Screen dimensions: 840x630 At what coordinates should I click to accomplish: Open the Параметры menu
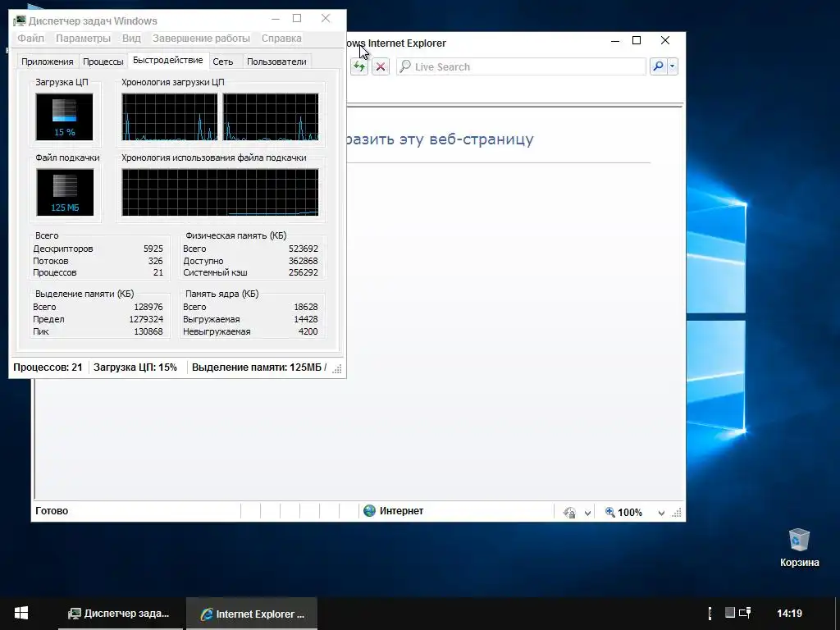click(x=83, y=38)
